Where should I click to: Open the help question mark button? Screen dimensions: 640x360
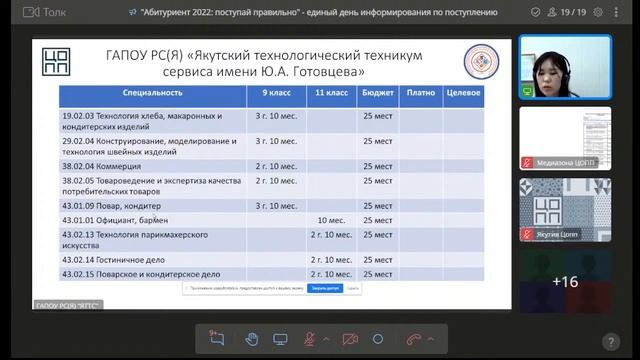(611, 342)
